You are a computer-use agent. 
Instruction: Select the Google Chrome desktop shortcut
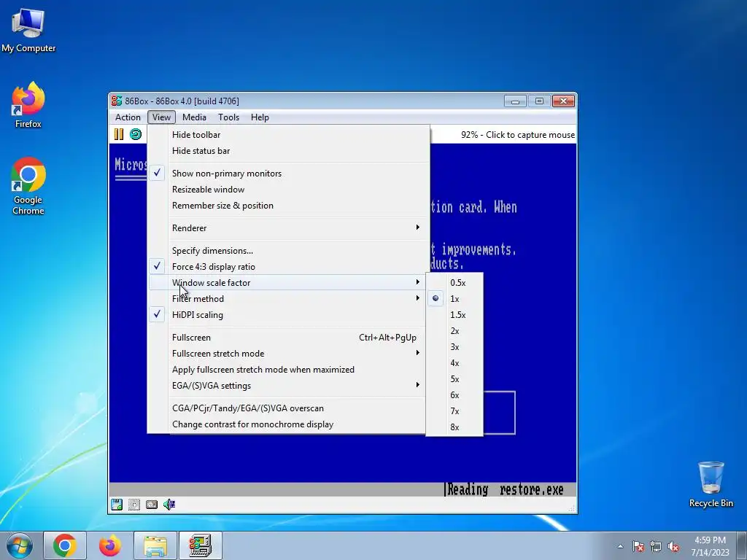(28, 186)
